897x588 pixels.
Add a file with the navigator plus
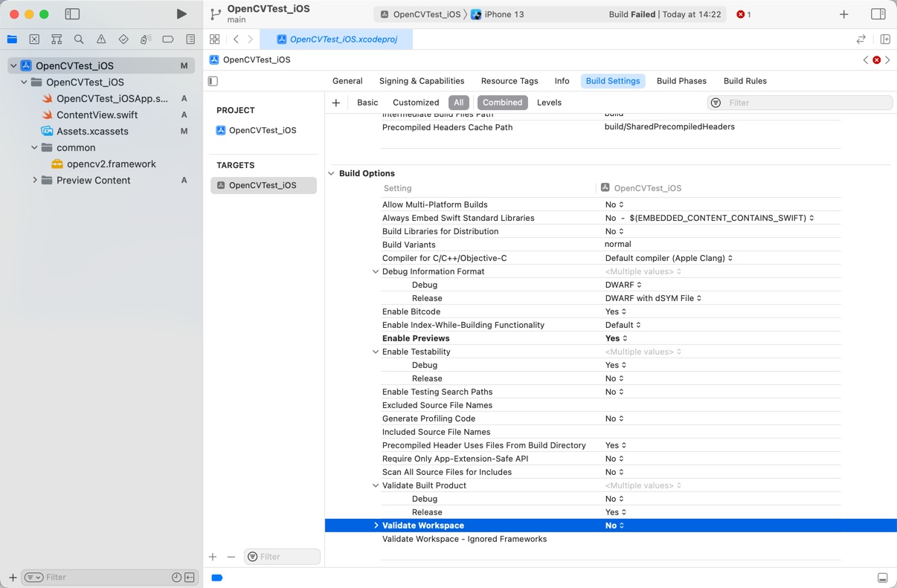(12, 578)
